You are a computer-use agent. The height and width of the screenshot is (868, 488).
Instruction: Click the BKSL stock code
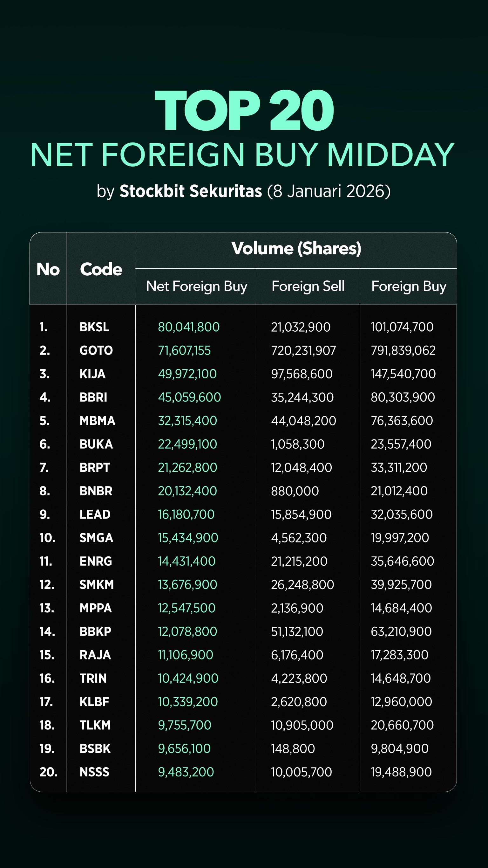point(94,327)
